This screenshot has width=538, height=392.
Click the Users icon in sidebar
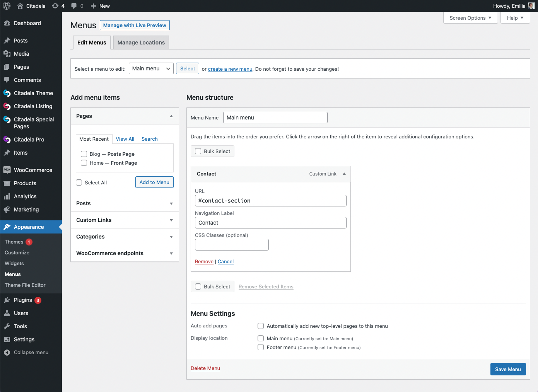7,313
